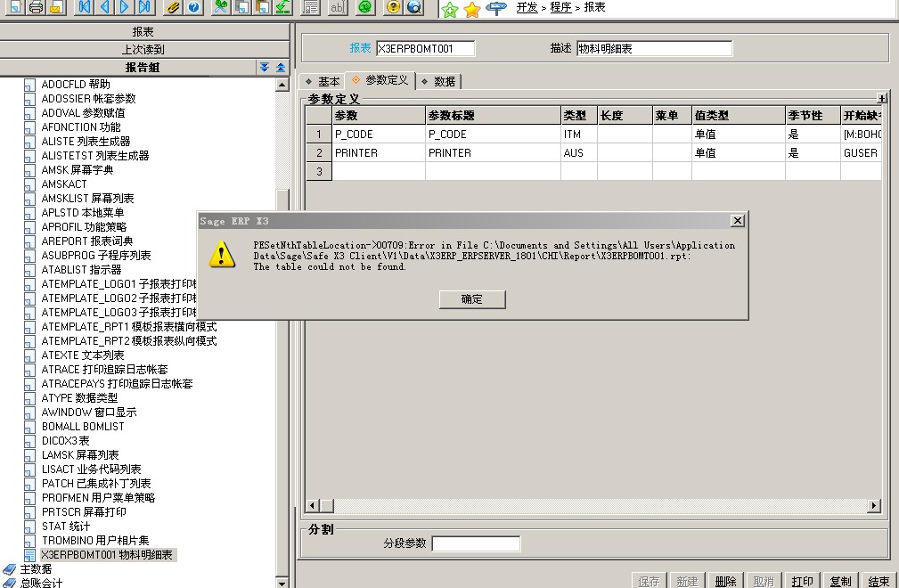The width and height of the screenshot is (899, 588).
Task: Go to the last record using toolbar arrow
Action: (x=144, y=8)
